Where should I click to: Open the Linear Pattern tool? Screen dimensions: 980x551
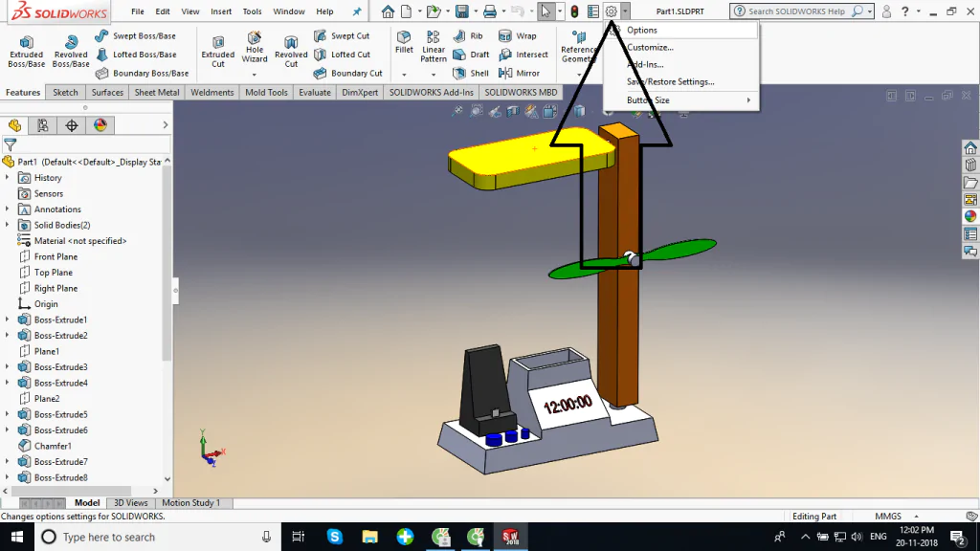click(434, 46)
